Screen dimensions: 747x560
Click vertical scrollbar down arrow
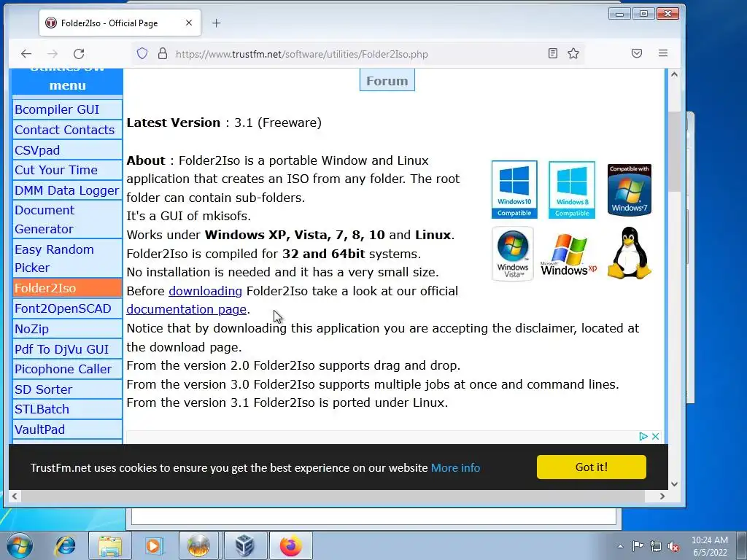click(x=674, y=484)
